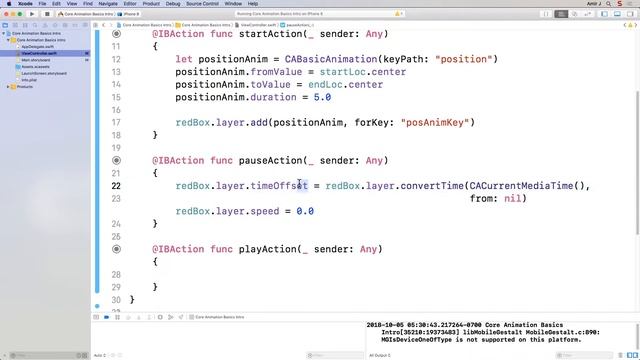Click the editor vertical scrollbar

637,162
